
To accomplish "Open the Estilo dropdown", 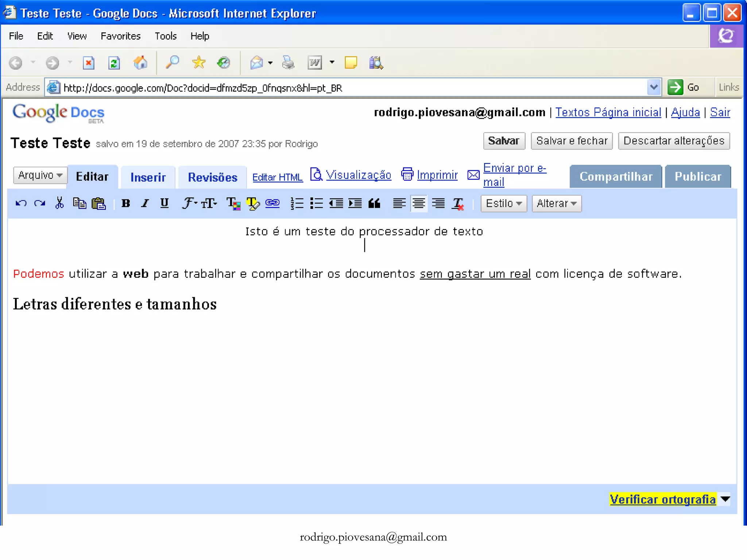I will [x=504, y=203].
